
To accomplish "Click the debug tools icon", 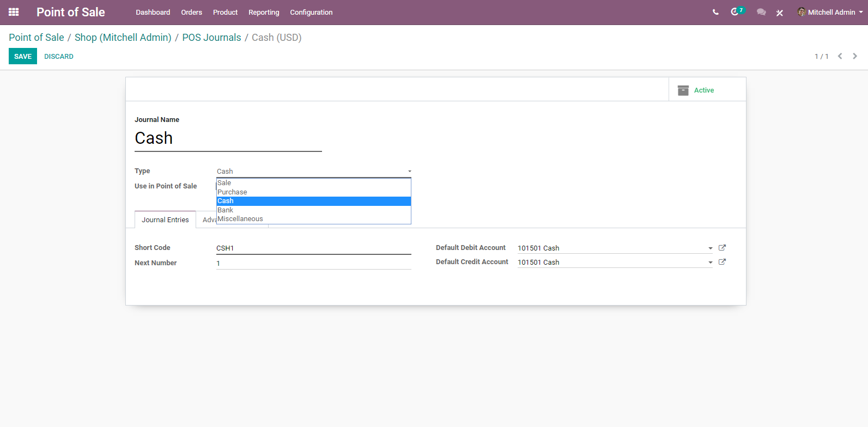I will (780, 13).
